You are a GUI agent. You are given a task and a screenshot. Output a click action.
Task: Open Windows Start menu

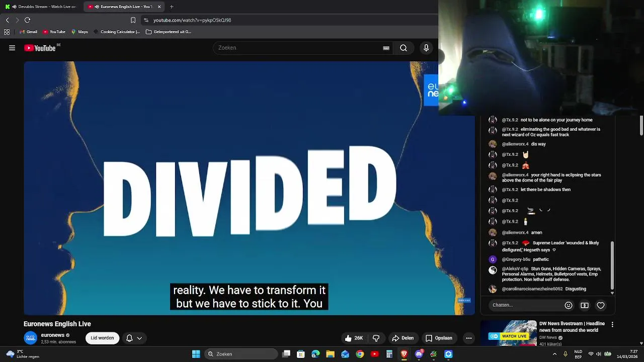click(x=196, y=354)
